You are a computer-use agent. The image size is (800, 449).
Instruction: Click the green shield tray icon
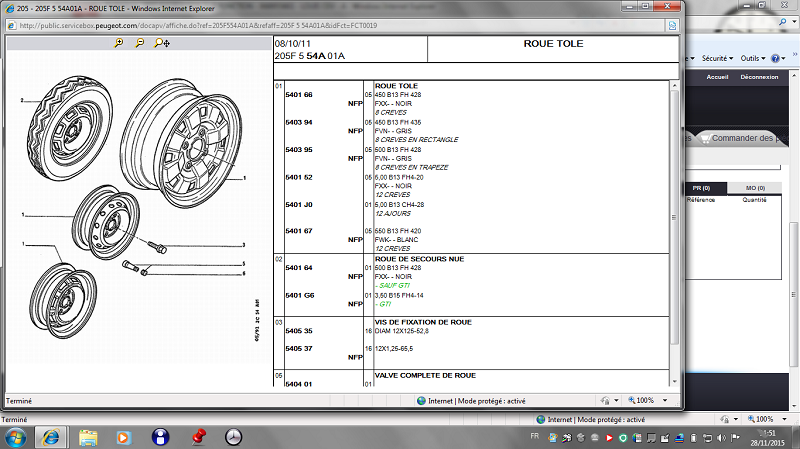click(x=623, y=438)
